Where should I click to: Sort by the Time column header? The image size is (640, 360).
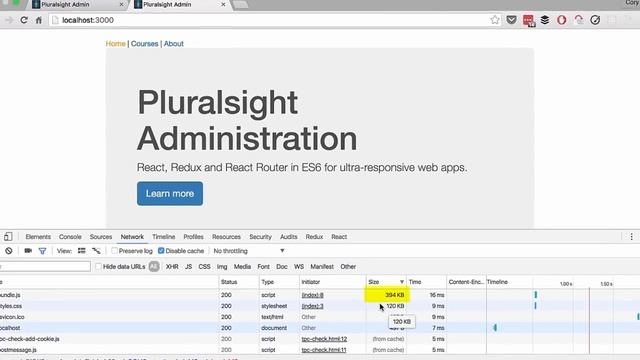426,282
